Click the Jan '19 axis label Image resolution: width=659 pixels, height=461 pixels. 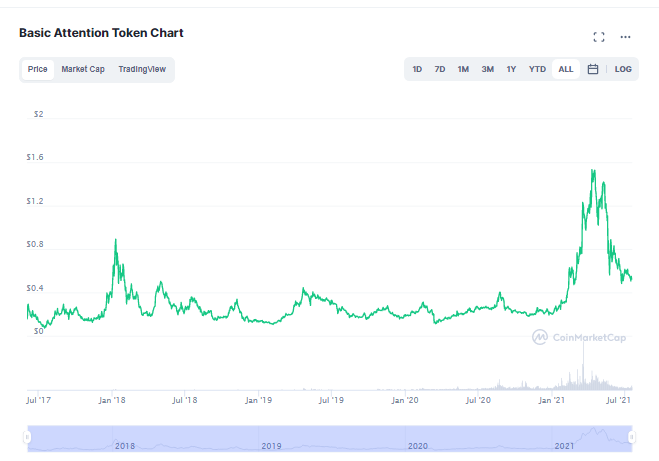[x=258, y=400]
